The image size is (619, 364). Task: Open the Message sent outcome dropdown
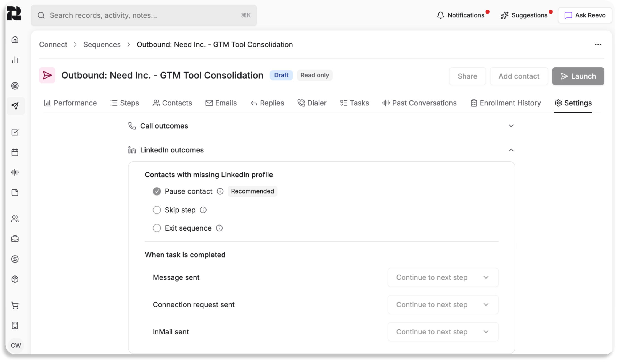(x=443, y=277)
